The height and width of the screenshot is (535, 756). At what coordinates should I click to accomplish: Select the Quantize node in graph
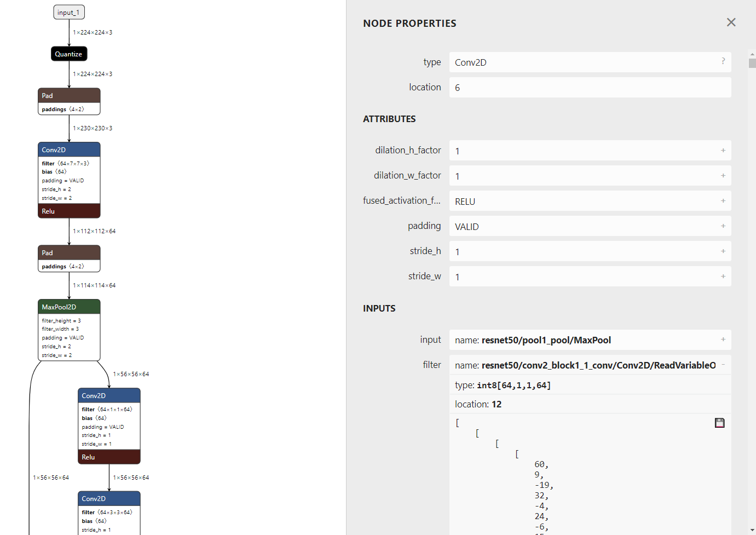tap(68, 54)
